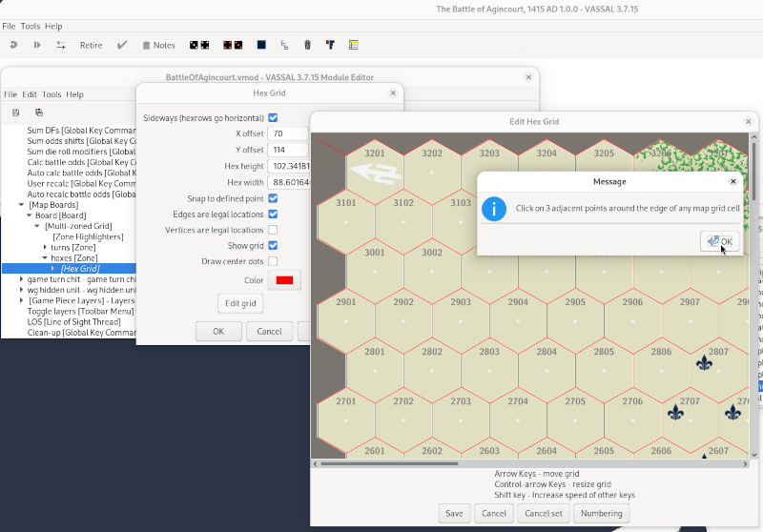Click the blue info icon in Message
This screenshot has height=532, width=763.
(494, 209)
